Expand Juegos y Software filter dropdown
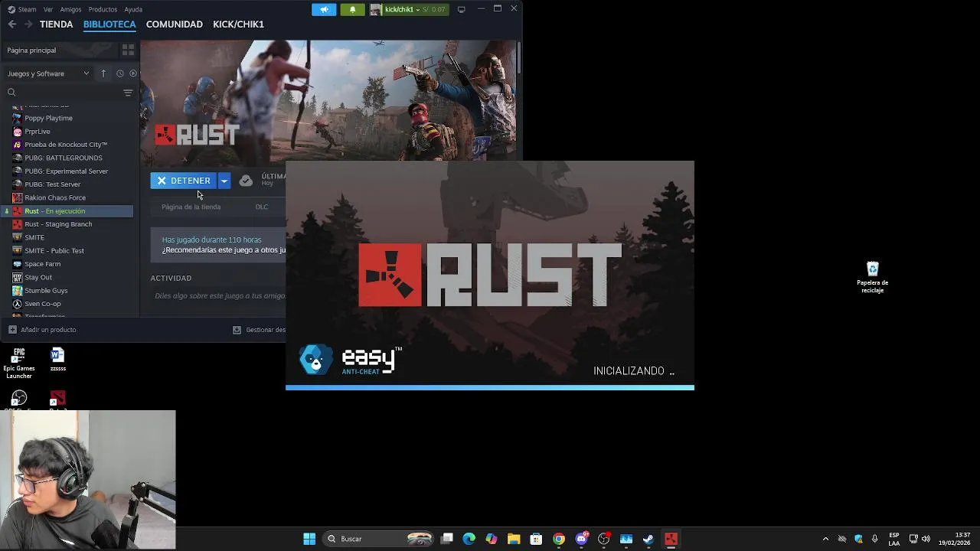980x551 pixels. [47, 73]
